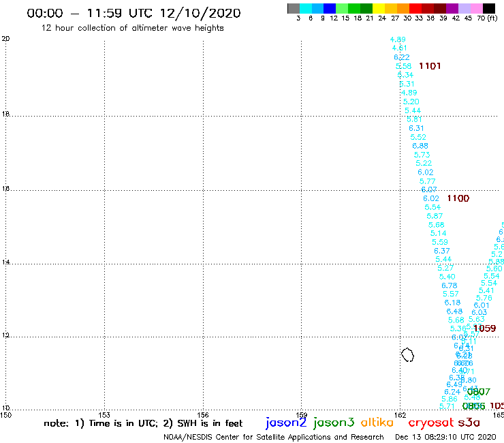This screenshot has width=504, height=443.
Task: Click the 1101 pass time marker
Action: pos(430,66)
